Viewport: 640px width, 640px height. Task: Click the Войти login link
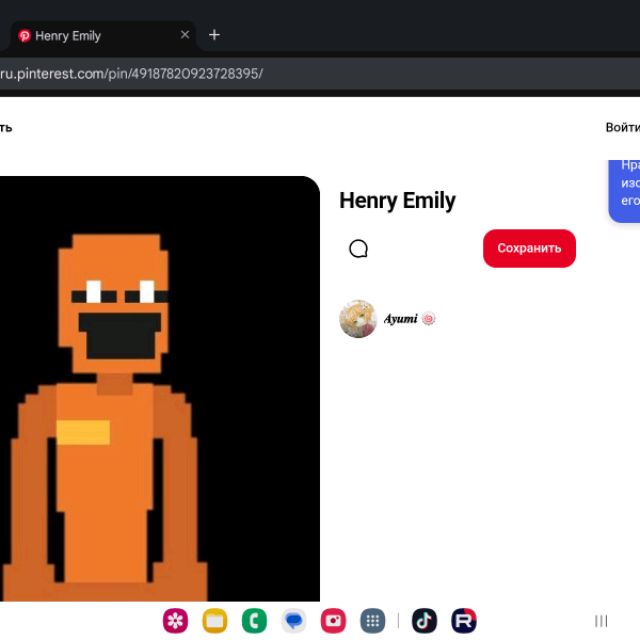[x=622, y=127]
